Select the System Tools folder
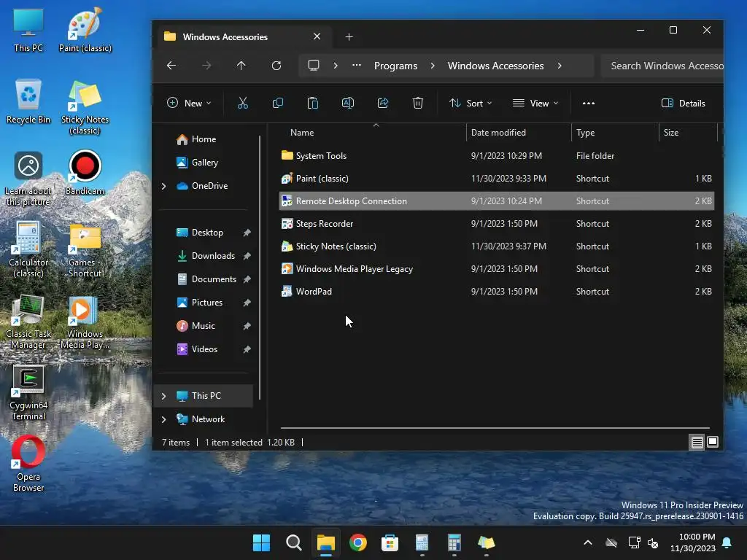The height and width of the screenshot is (560, 747). tap(496, 156)
